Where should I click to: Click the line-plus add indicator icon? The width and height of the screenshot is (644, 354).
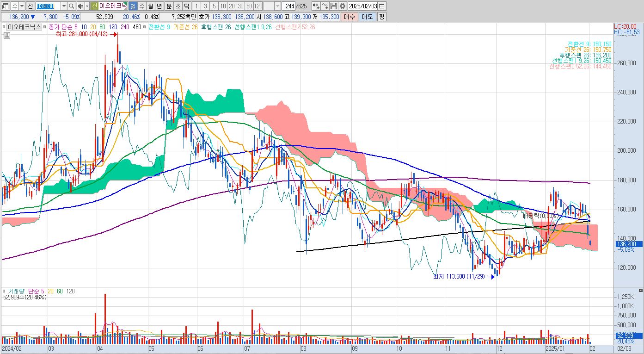pos(325,6)
